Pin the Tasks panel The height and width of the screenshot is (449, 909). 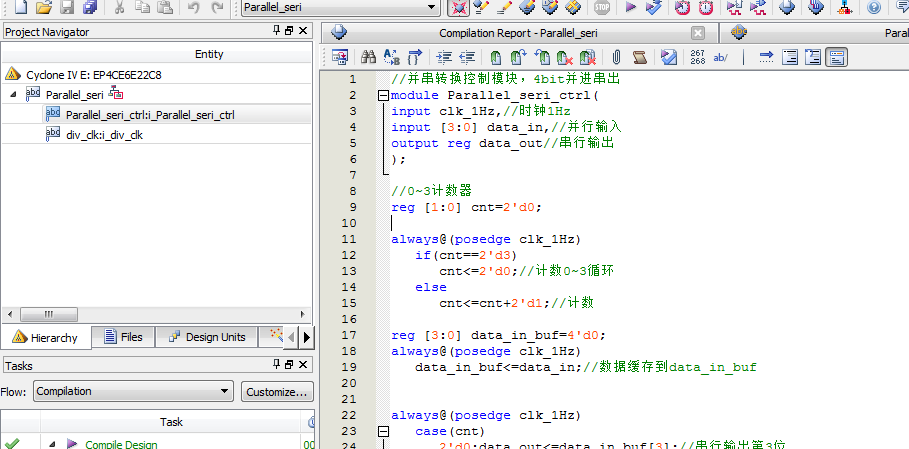click(276, 365)
